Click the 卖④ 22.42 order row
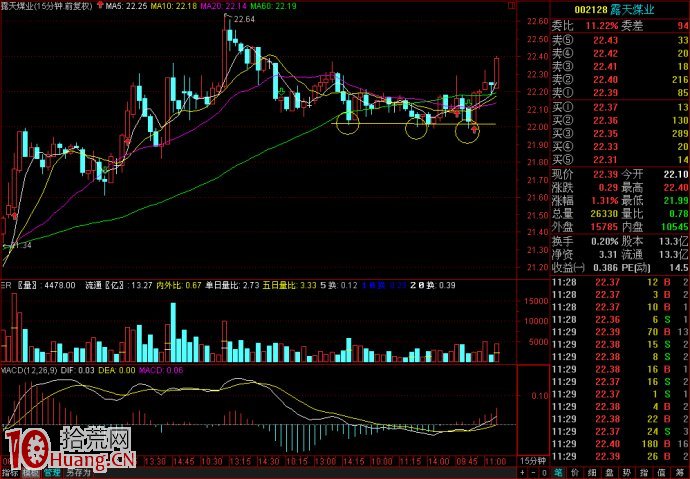 [x=620, y=54]
